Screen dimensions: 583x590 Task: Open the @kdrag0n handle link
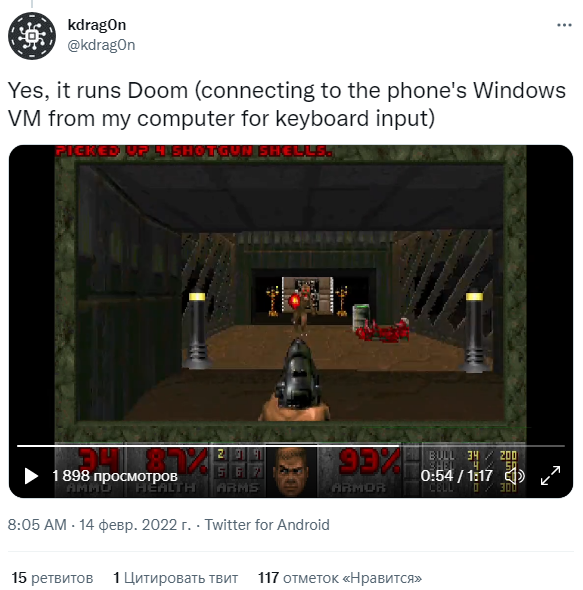tap(101, 45)
